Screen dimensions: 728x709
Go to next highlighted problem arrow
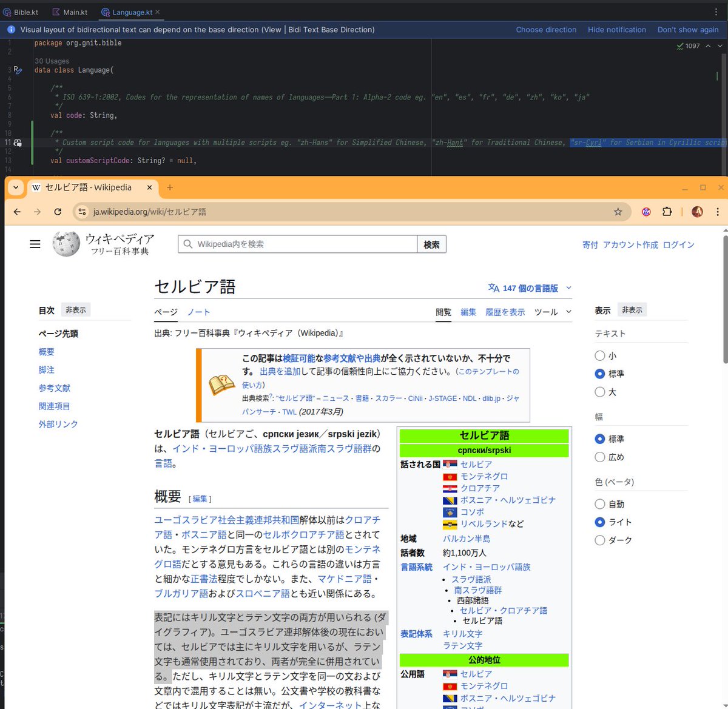pos(720,46)
